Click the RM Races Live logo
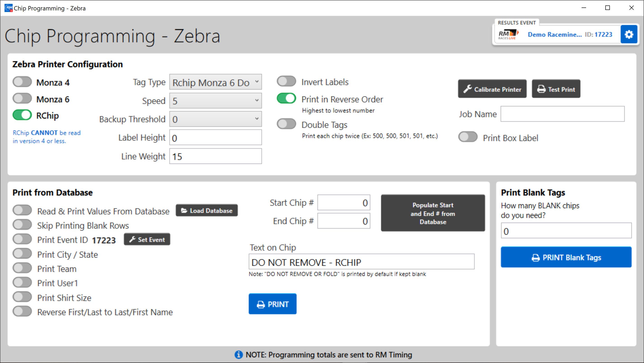Viewport: 644px width, 363px height. (x=509, y=35)
